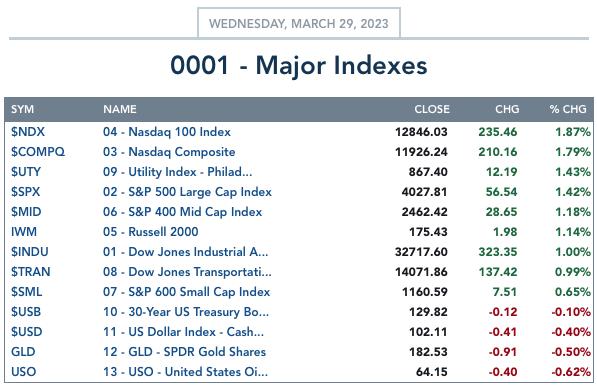Open the $NDX symbol link

(28, 132)
